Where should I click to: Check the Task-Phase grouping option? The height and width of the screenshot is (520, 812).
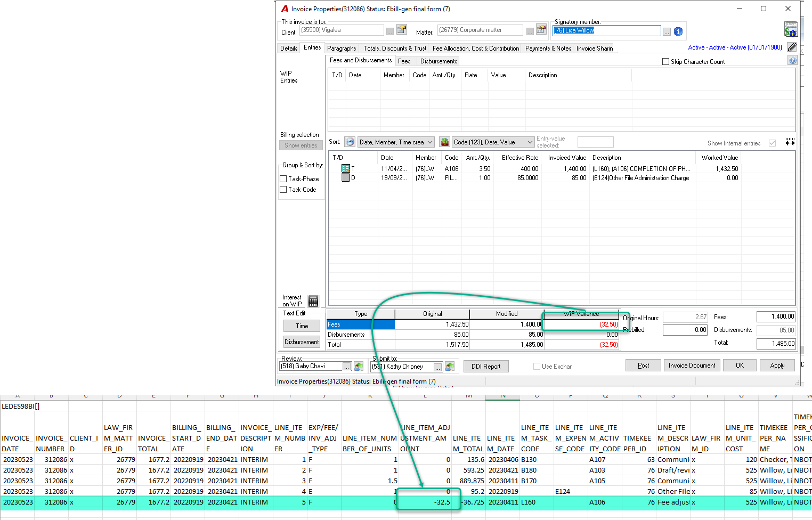283,179
